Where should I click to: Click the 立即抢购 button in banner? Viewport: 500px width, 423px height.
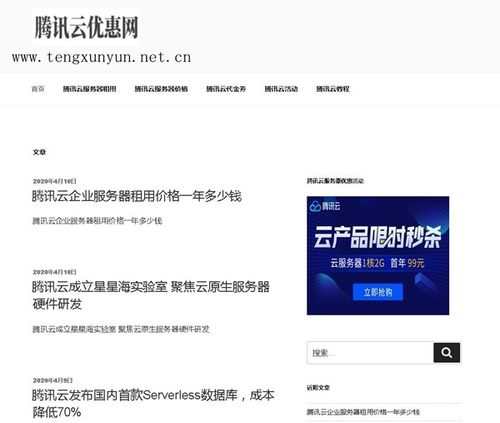[x=378, y=292]
